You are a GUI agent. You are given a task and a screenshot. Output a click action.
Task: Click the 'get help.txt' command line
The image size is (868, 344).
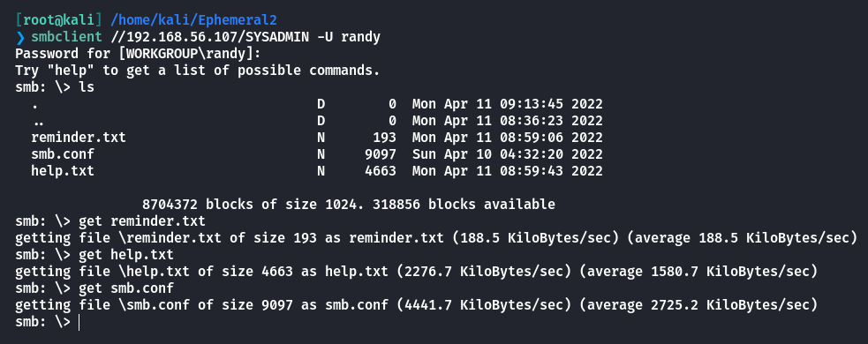point(126,254)
